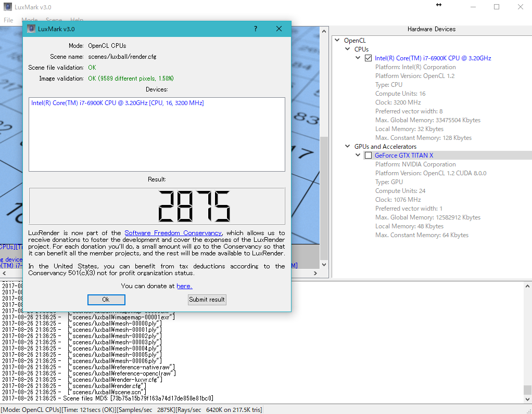Screen dimensions: 532x414
Task: Click the main window LuxMark app icon
Action: click(x=8, y=7)
